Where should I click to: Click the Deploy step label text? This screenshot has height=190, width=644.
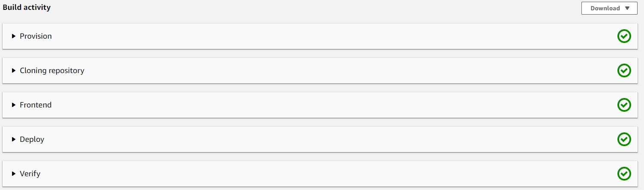click(x=32, y=139)
